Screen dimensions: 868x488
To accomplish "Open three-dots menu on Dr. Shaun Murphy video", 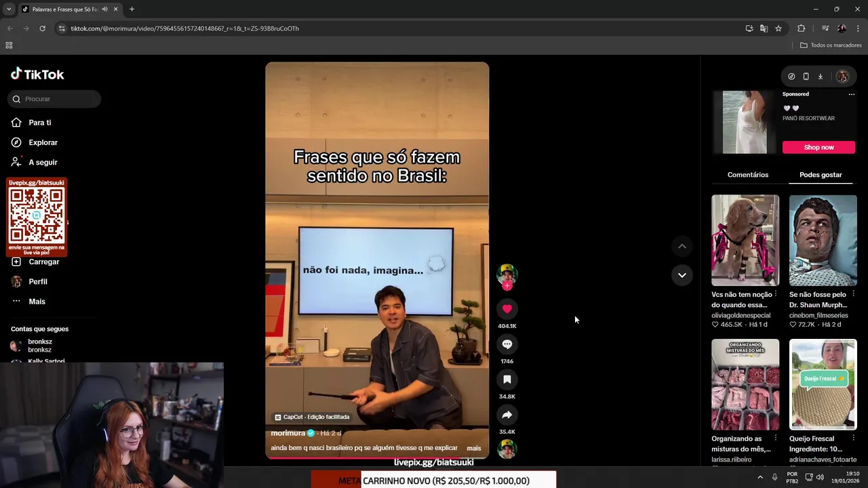I will (853, 295).
